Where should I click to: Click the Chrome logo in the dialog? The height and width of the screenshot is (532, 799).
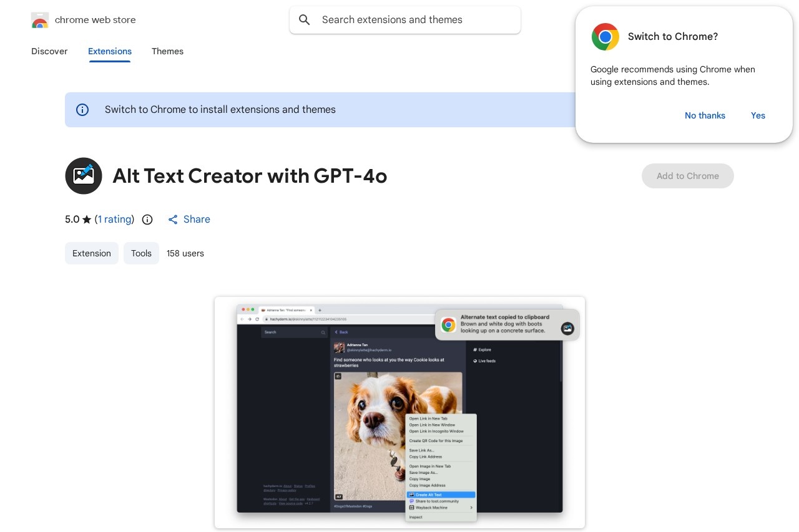point(605,37)
